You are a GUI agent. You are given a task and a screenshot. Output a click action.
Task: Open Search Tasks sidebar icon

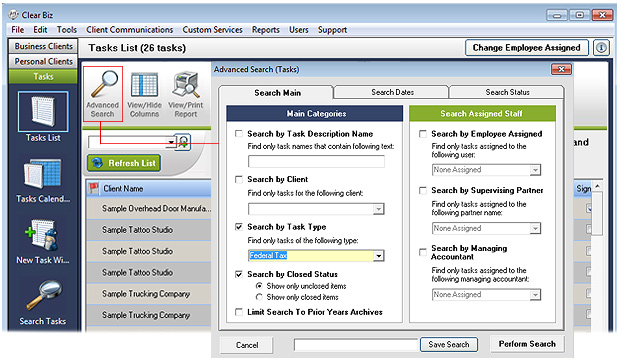pos(43,303)
